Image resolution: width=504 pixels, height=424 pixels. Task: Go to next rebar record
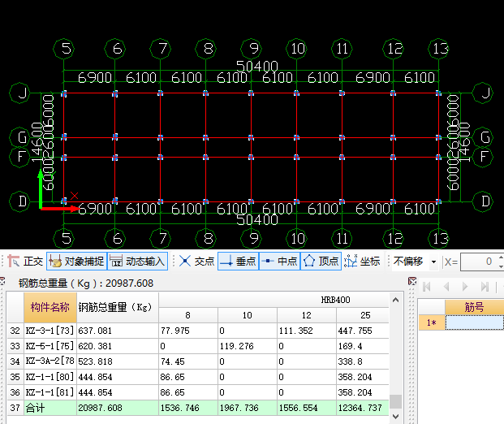[x=465, y=286]
